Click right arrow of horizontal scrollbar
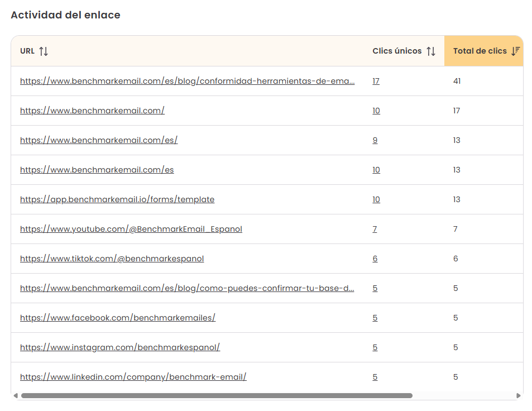Image resolution: width=532 pixels, height=411 pixels. coord(518,396)
